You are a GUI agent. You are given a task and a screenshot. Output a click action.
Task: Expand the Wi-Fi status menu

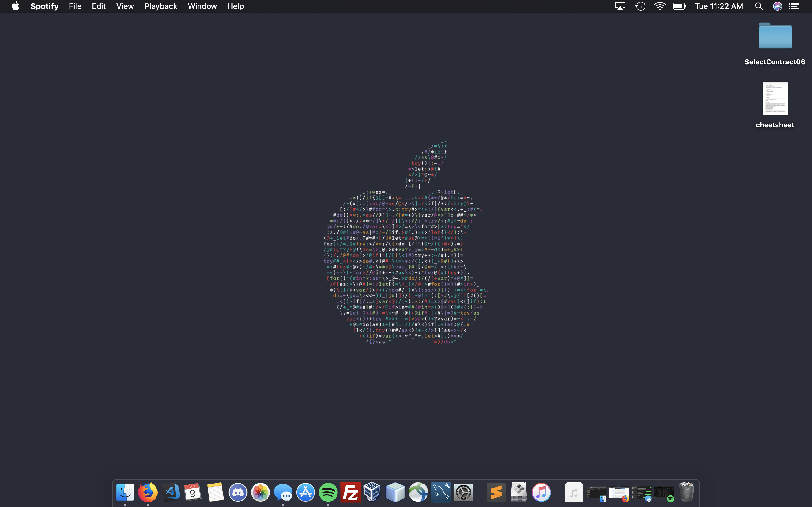tap(659, 6)
